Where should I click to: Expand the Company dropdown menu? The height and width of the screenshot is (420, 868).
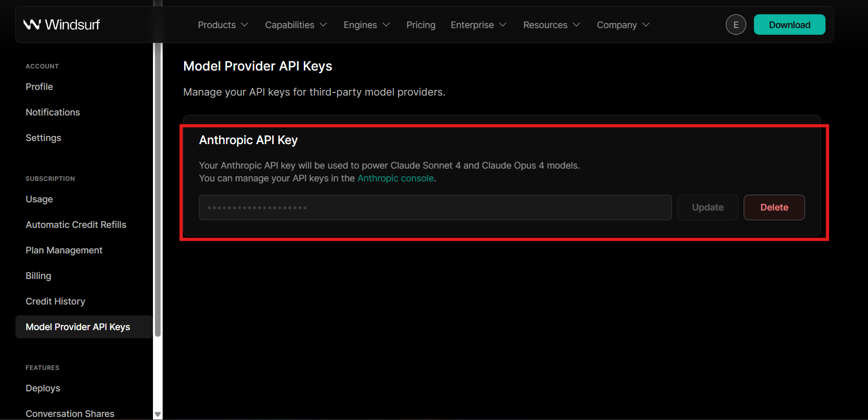point(624,25)
